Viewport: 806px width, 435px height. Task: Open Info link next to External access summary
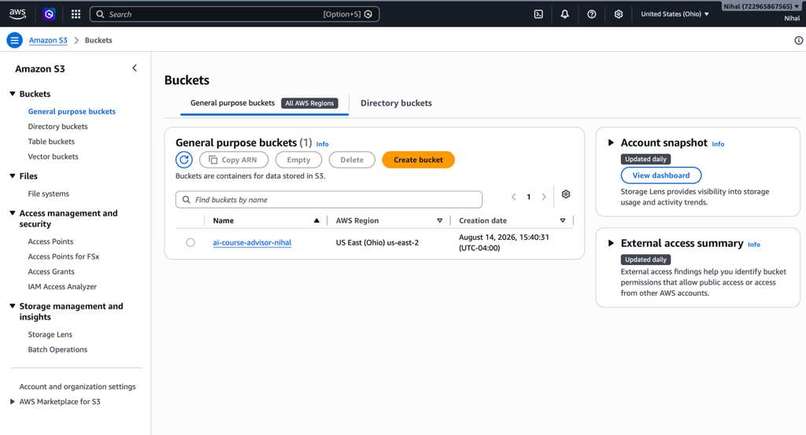754,244
